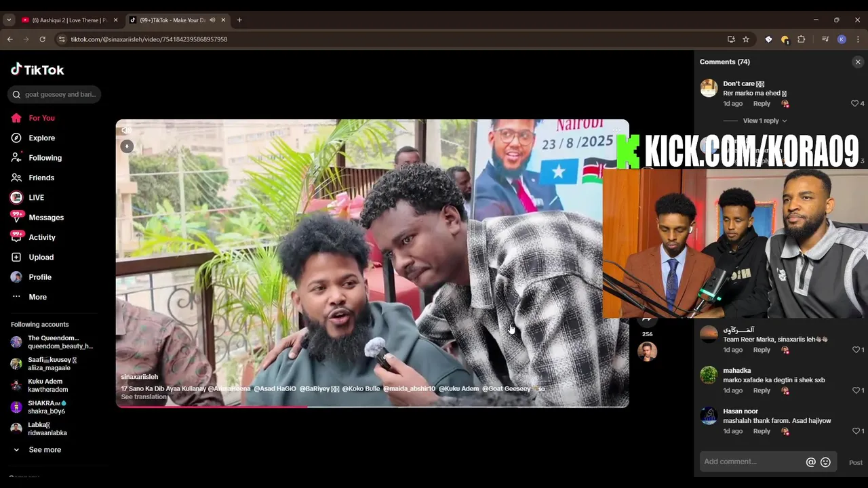Seek on the video progress bar
The image size is (868, 488).
pyautogui.click(x=372, y=407)
